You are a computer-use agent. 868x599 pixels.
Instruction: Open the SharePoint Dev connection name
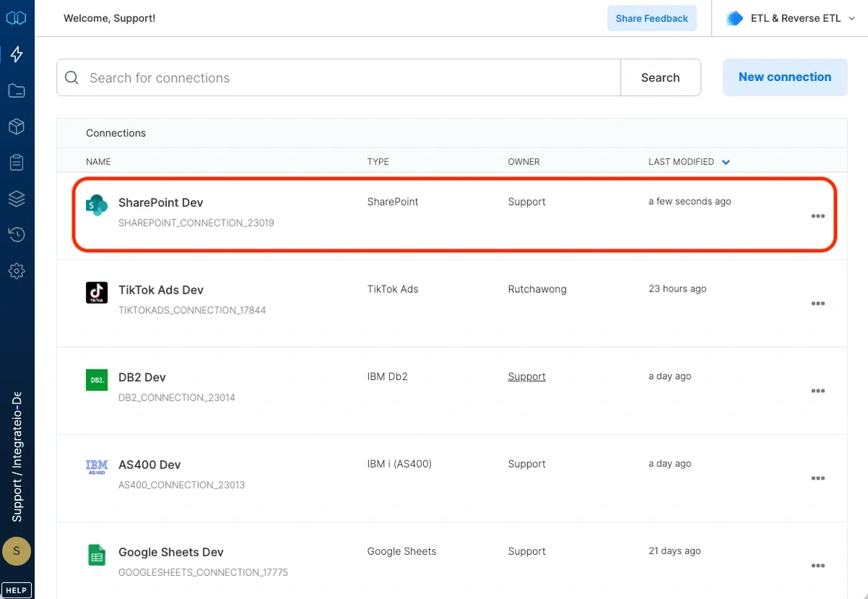[161, 203]
